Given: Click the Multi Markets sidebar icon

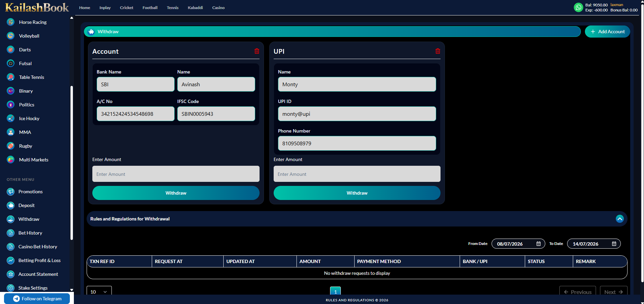Looking at the screenshot, I should tap(11, 160).
